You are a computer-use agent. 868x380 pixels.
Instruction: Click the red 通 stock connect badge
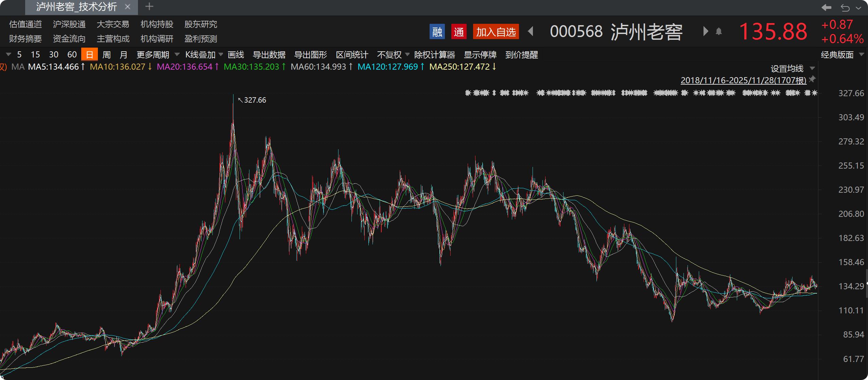point(458,32)
